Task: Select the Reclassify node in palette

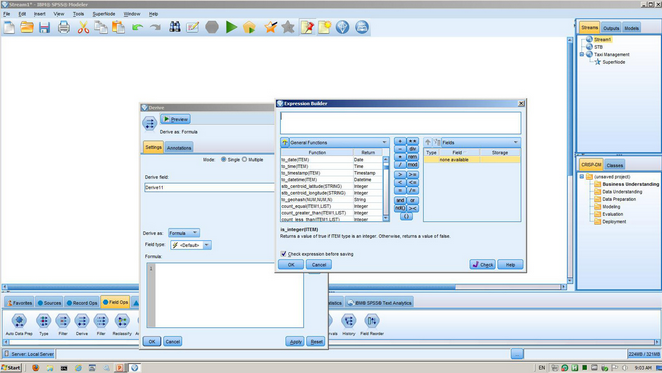Action: tap(122, 324)
